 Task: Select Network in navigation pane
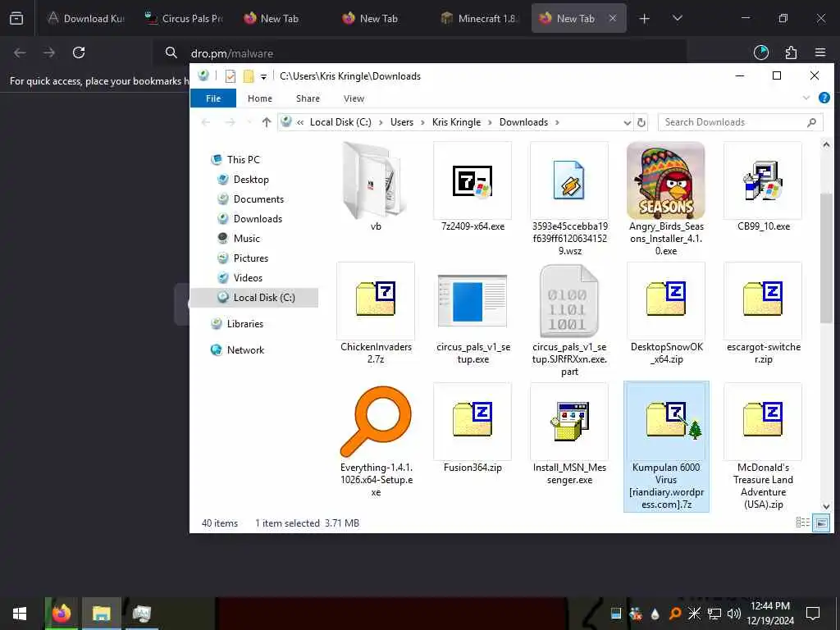[245, 349]
